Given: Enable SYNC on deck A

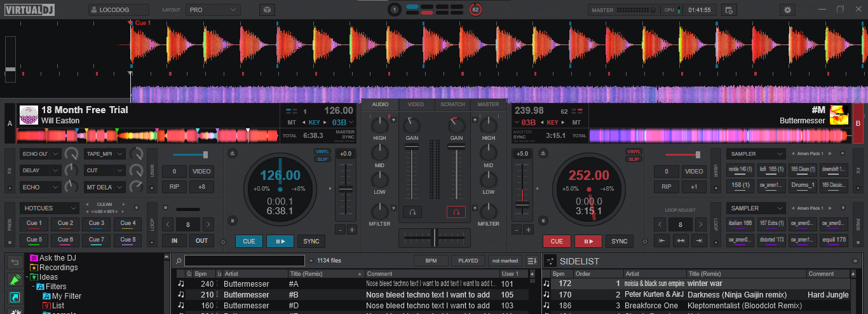Looking at the screenshot, I should click(311, 241).
